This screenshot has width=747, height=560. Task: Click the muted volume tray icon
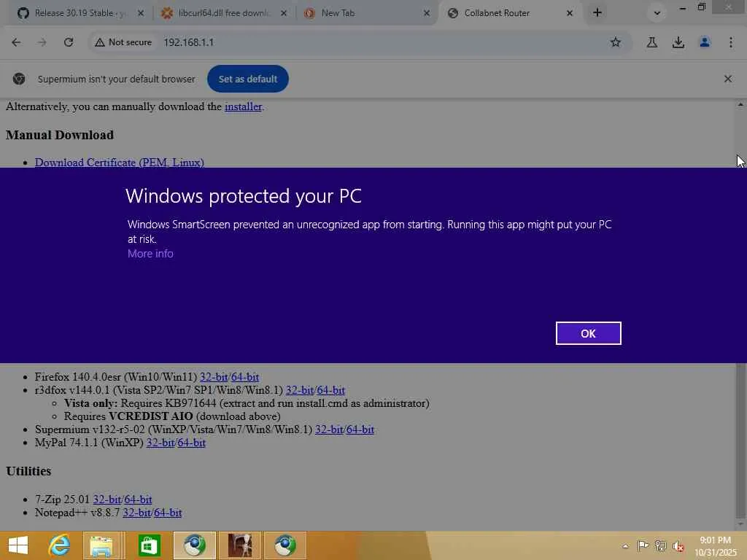point(678,546)
